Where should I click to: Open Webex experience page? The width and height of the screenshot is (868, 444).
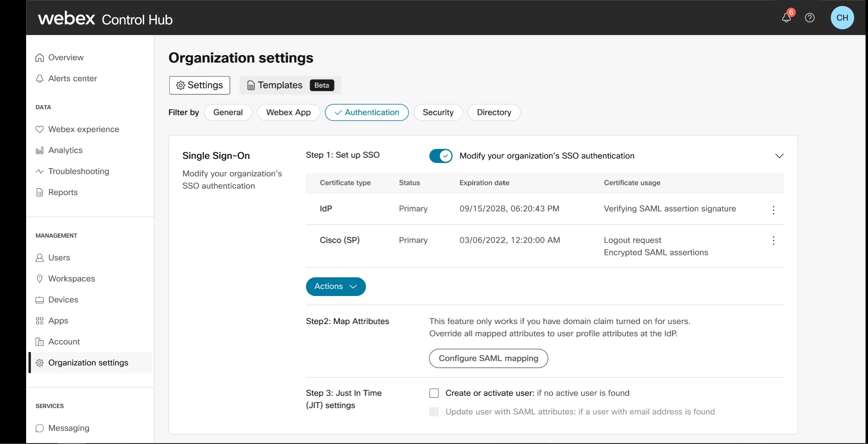pos(84,129)
